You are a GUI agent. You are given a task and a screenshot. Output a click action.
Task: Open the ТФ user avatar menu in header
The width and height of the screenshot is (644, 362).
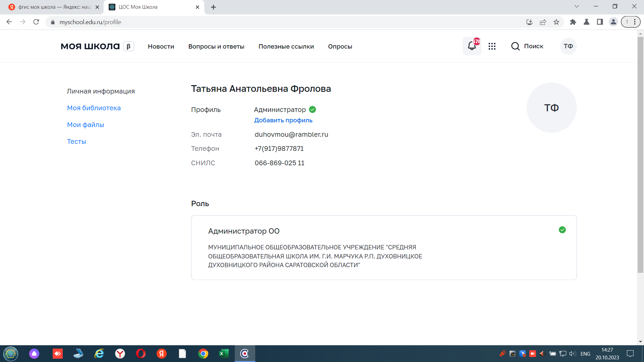pos(568,46)
